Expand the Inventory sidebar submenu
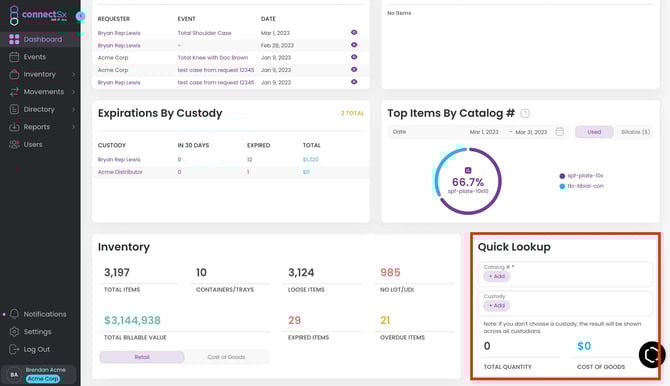This screenshot has width=670, height=386. pos(73,74)
